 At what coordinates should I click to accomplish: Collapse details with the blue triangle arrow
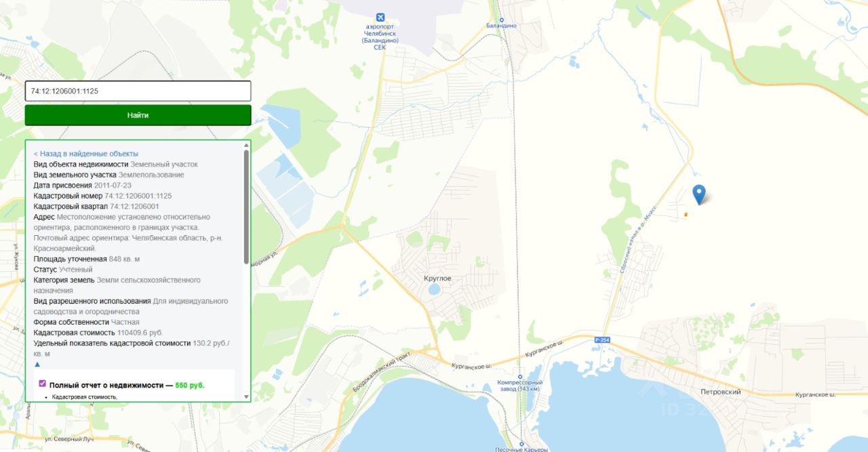pyautogui.click(x=37, y=364)
